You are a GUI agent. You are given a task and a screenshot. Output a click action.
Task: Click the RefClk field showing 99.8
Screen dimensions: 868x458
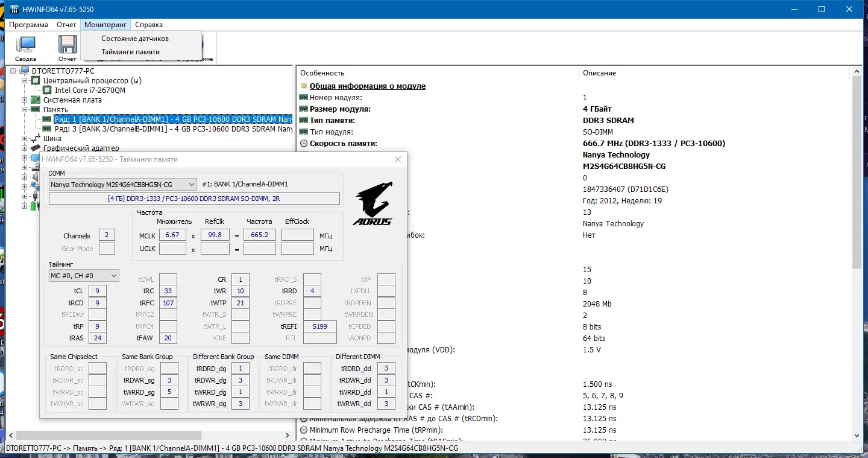(215, 235)
